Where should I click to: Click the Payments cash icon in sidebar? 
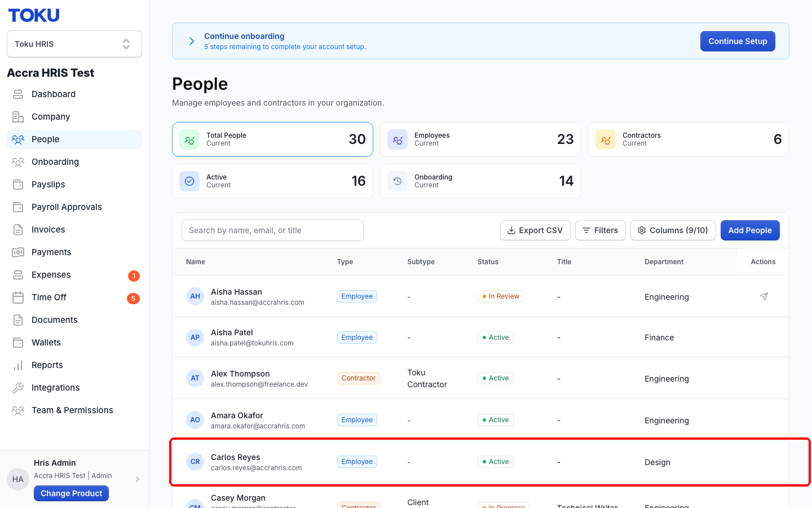point(18,252)
